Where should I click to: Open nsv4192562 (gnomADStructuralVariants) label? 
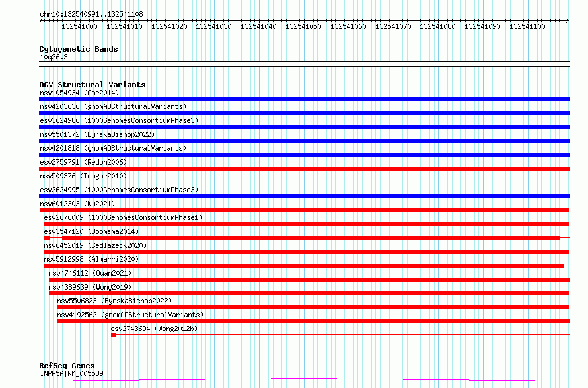tap(130, 315)
